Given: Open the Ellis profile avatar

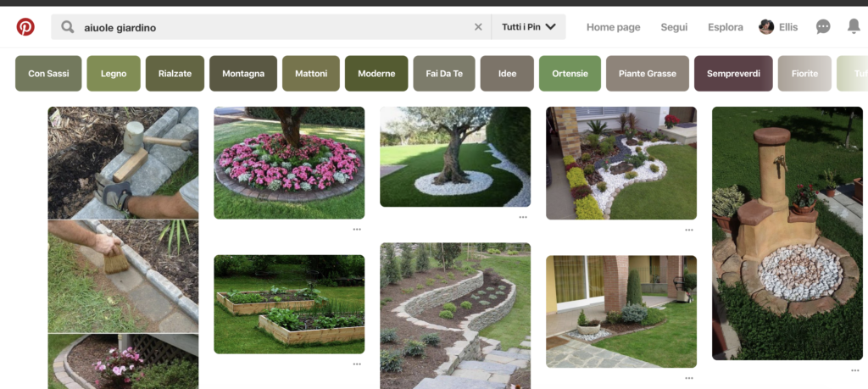Looking at the screenshot, I should [766, 27].
